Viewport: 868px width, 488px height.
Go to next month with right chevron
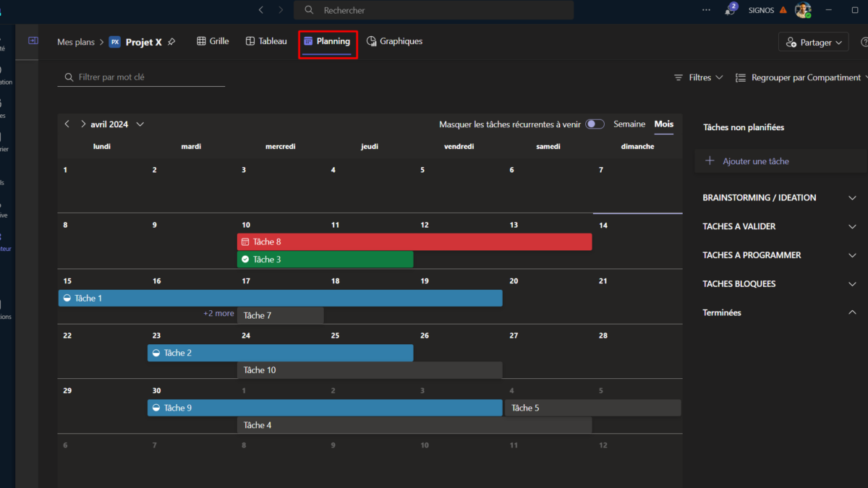pyautogui.click(x=83, y=124)
